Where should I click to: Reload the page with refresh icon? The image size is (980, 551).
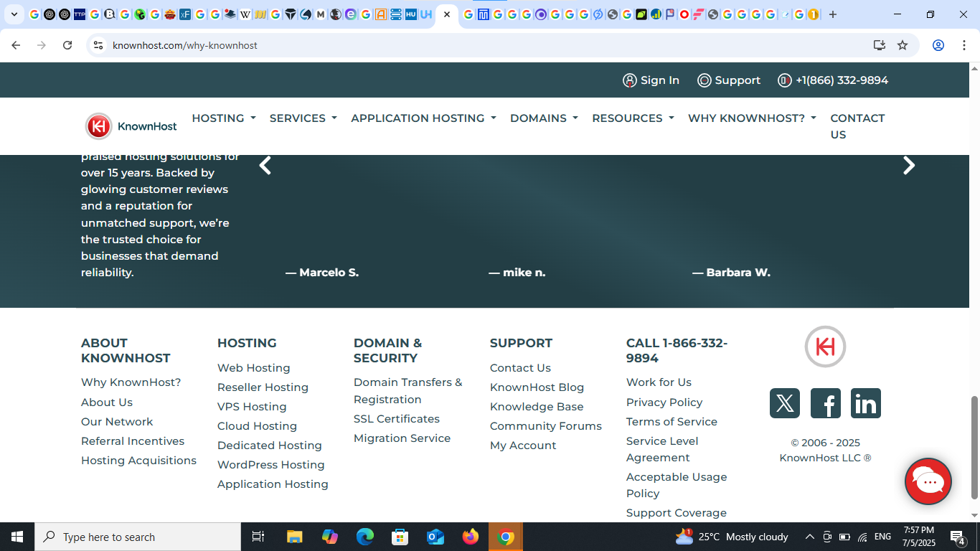click(67, 45)
